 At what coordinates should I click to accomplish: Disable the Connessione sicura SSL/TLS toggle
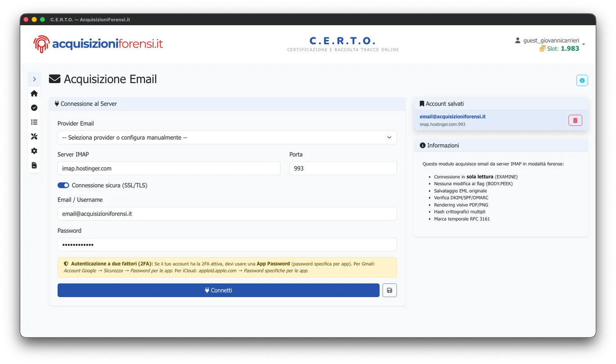coord(63,185)
